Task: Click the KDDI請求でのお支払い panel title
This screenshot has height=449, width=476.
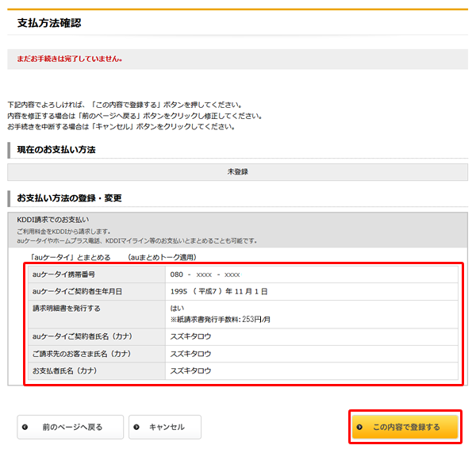Action: 53,219
